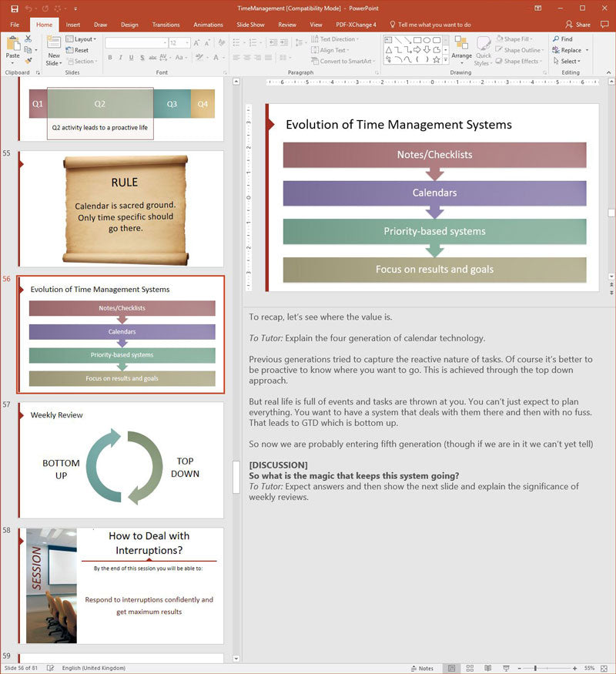This screenshot has height=674, width=616.
Task: Start Slide Show from status bar icon
Action: click(507, 669)
